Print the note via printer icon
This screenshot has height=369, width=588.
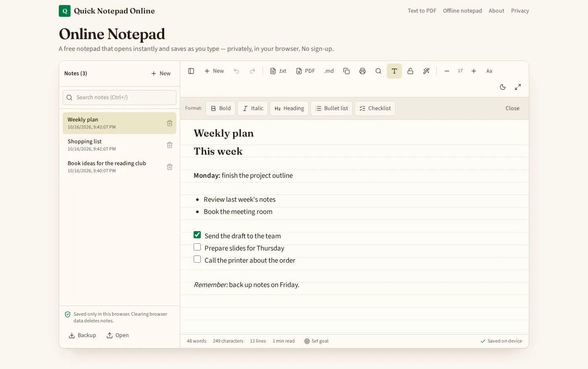click(x=362, y=71)
